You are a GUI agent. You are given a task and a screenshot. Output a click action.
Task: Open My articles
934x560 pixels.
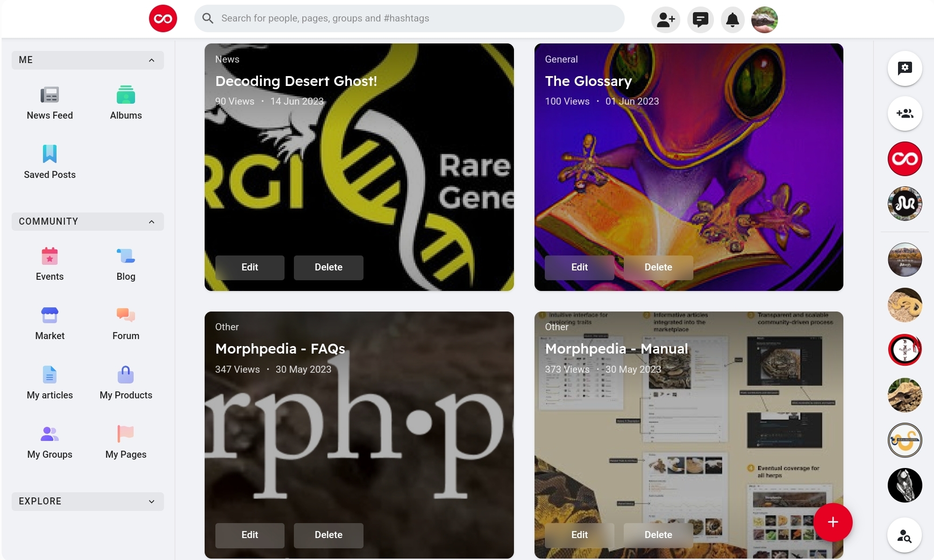pyautogui.click(x=50, y=383)
